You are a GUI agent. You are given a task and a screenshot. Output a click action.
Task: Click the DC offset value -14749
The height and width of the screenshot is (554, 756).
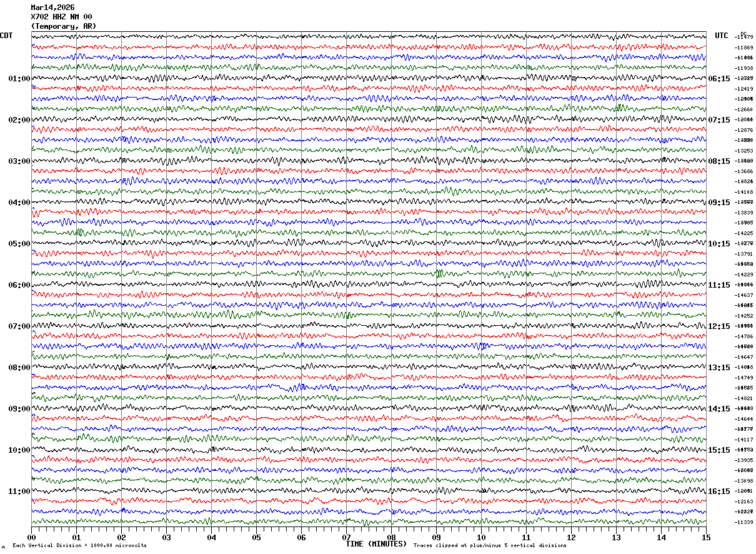[x=744, y=378]
